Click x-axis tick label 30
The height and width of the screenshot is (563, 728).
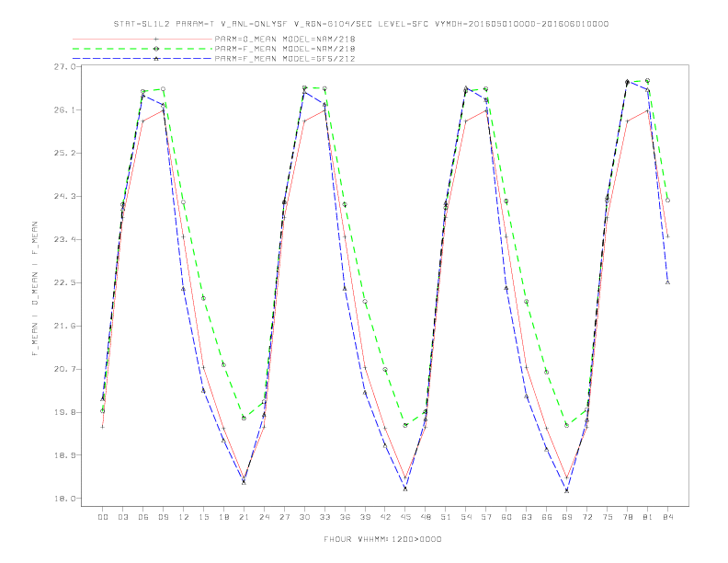pyautogui.click(x=304, y=517)
